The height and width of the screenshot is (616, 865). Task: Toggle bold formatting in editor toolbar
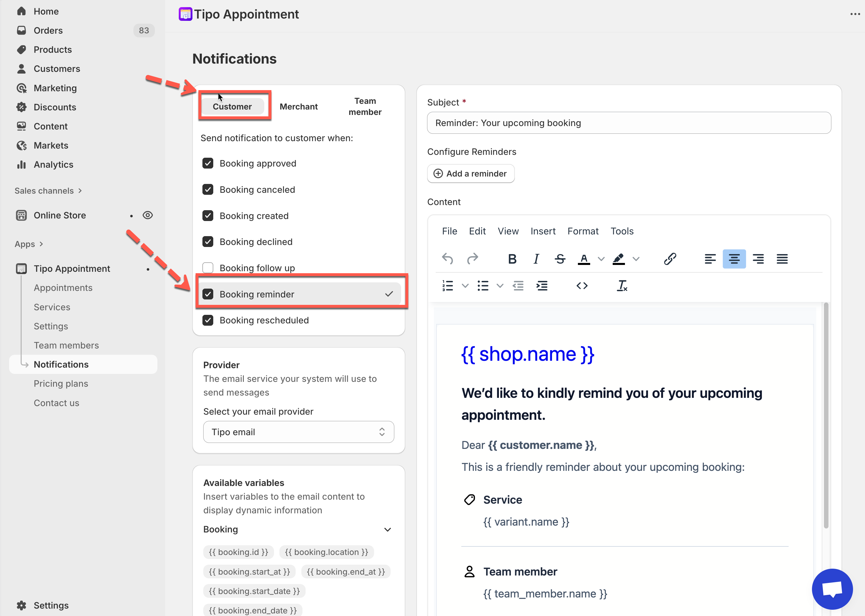click(x=512, y=259)
